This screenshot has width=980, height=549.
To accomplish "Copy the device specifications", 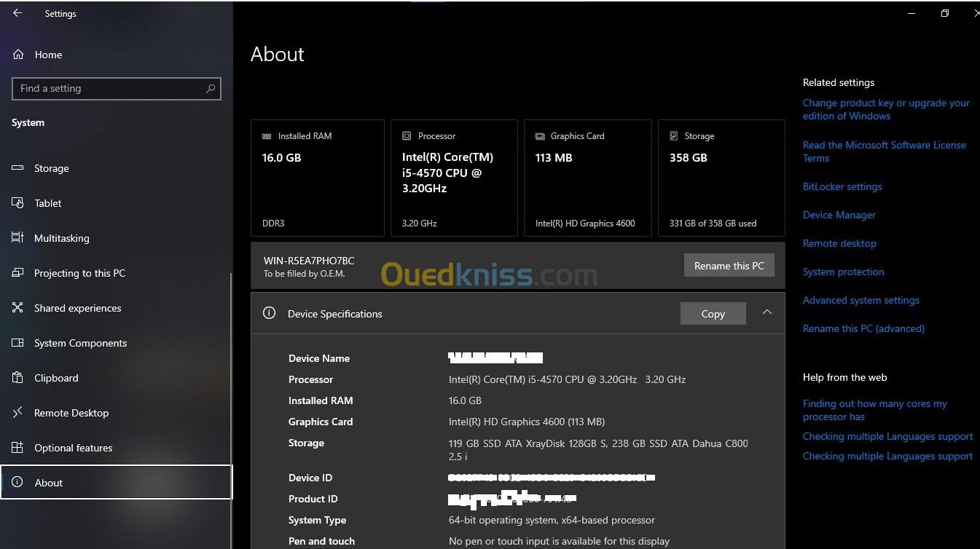I will coord(713,314).
